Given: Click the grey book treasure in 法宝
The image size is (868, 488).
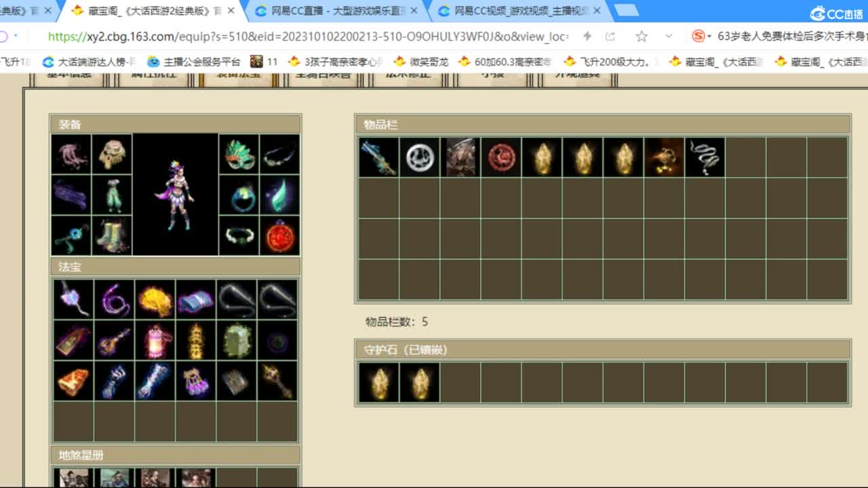Looking at the screenshot, I should click(x=236, y=380).
